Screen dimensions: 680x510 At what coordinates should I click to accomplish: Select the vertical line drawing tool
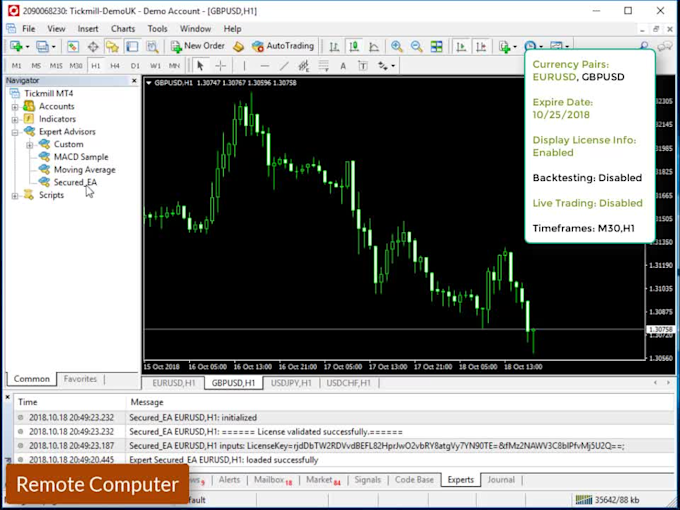(244, 66)
